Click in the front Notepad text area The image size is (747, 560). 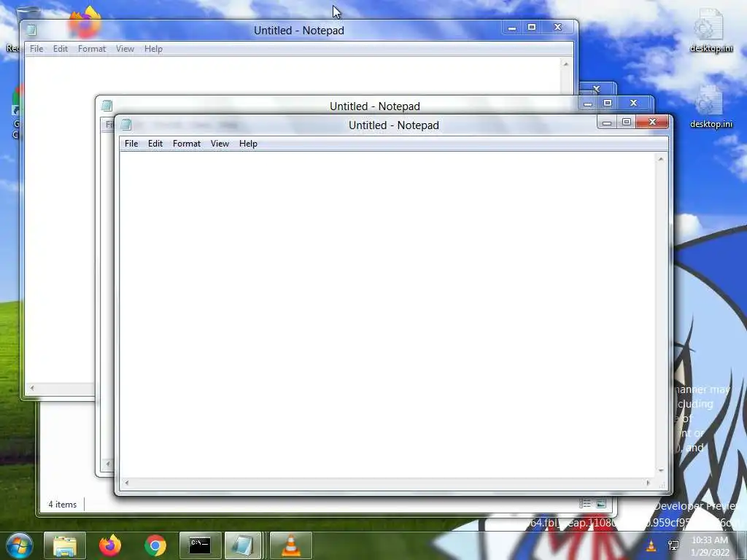[387, 314]
